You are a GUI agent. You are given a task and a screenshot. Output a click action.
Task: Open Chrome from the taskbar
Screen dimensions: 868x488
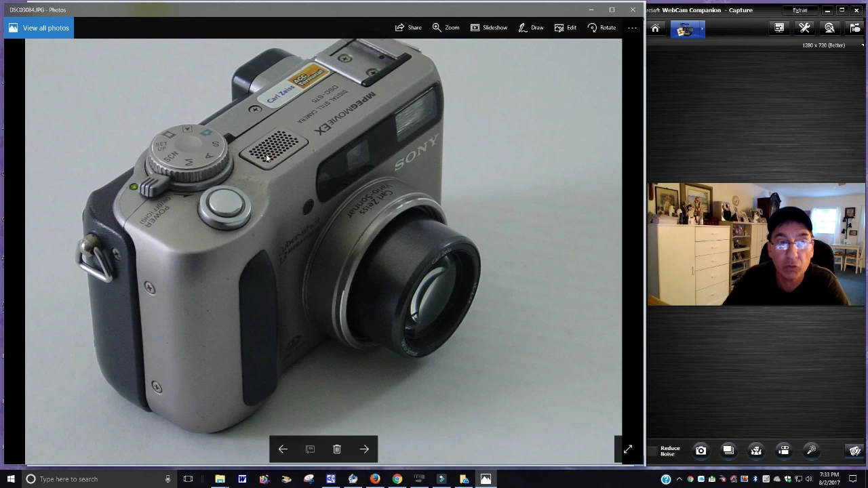(x=397, y=479)
